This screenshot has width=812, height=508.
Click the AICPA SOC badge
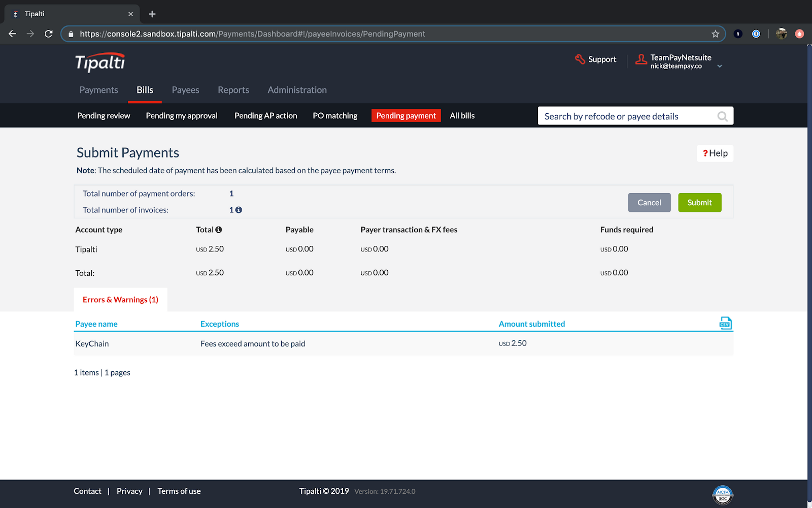coord(723,495)
